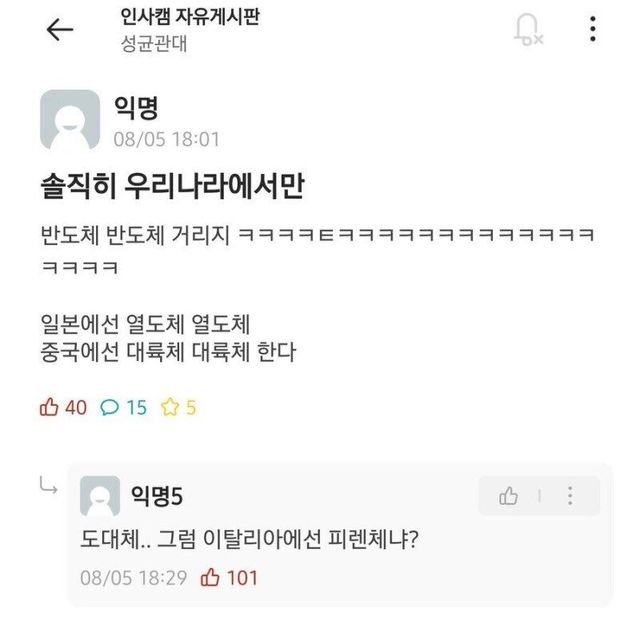The image size is (640, 618).
Task: Like the post via thumbs-up icon
Action: coord(49,407)
